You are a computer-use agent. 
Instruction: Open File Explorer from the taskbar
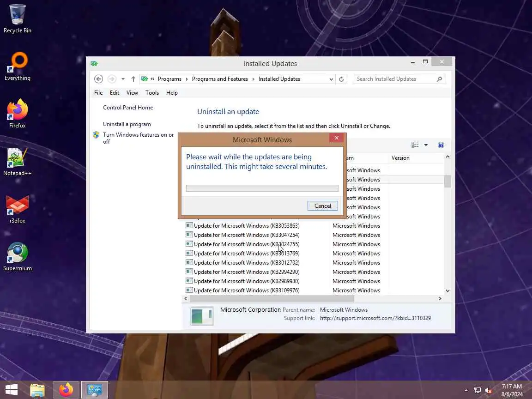tap(37, 390)
